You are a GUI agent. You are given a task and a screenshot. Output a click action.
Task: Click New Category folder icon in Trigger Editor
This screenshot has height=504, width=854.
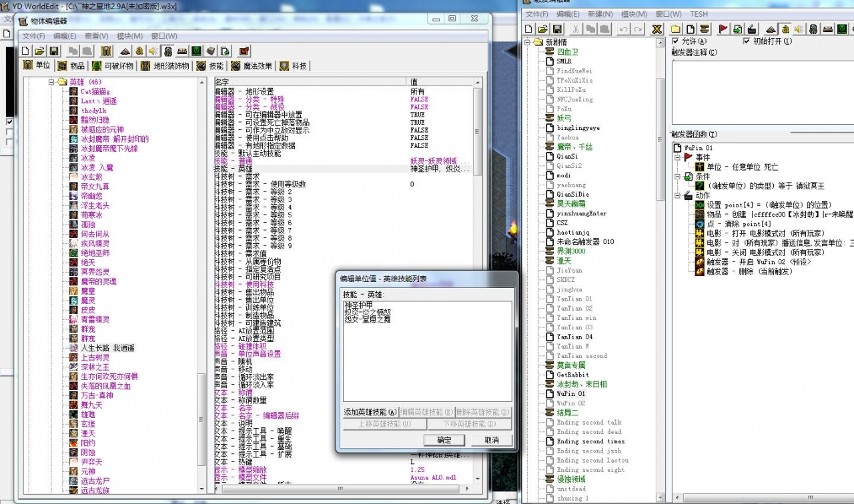coord(676,29)
